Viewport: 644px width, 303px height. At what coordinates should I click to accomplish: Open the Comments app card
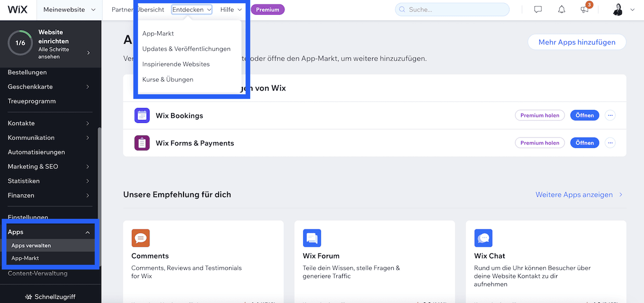pos(203,262)
